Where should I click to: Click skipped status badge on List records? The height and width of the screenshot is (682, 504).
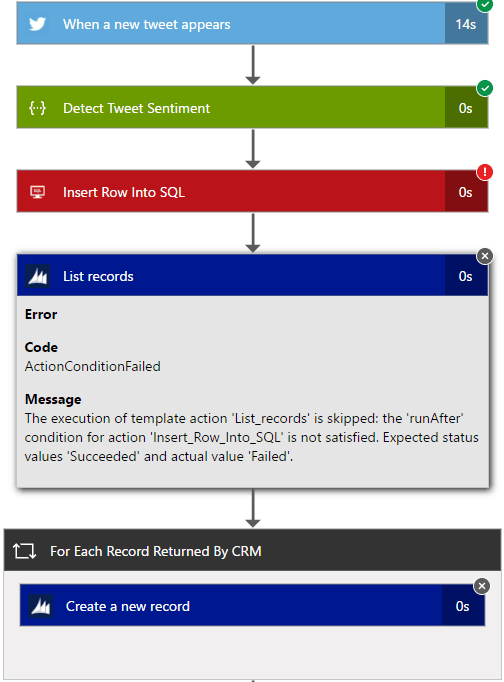(x=485, y=256)
